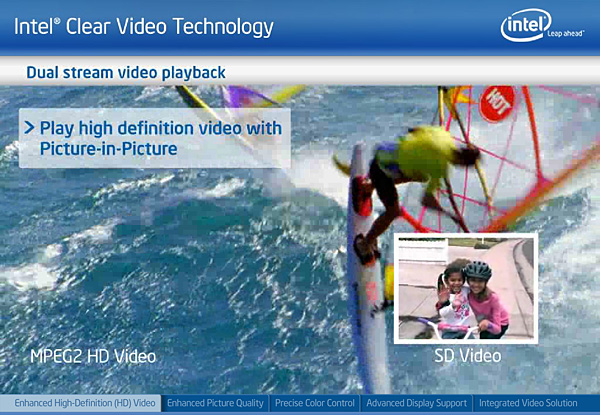Click the red HOT logo on the sail

[497, 103]
